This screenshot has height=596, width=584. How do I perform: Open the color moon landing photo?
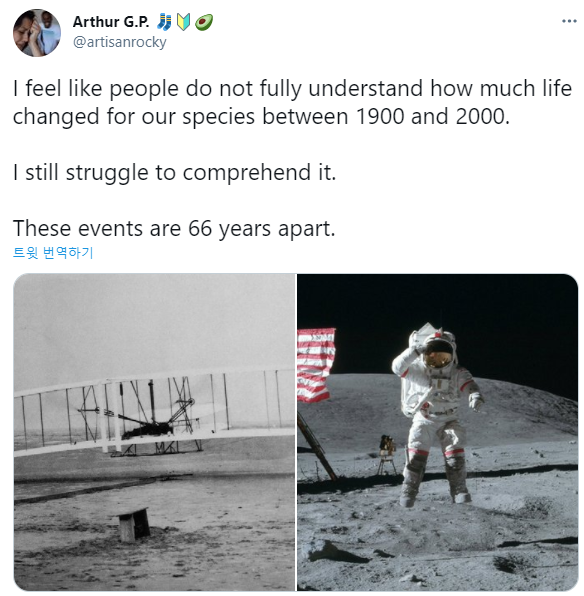click(438, 432)
